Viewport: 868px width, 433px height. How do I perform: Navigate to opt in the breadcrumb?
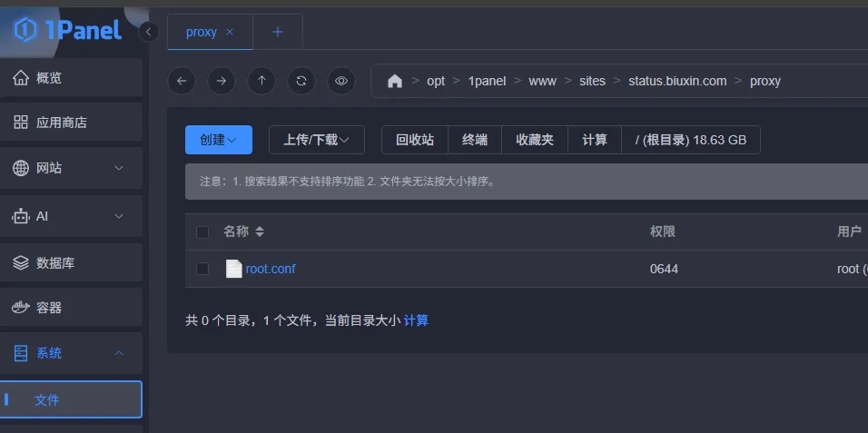(x=436, y=81)
